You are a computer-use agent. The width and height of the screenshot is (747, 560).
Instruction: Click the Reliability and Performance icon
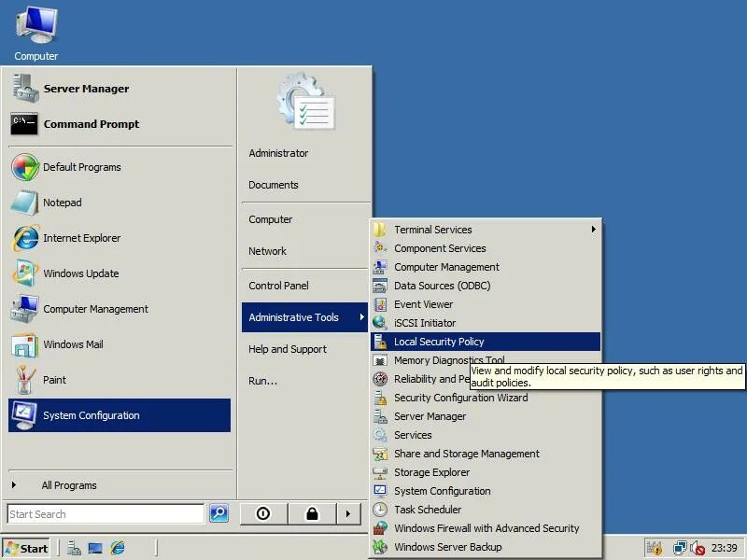(380, 379)
